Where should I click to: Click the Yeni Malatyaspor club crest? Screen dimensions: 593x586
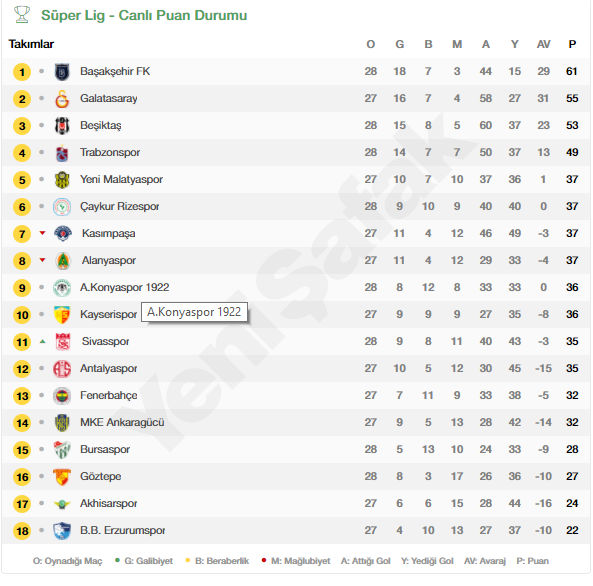(62, 180)
